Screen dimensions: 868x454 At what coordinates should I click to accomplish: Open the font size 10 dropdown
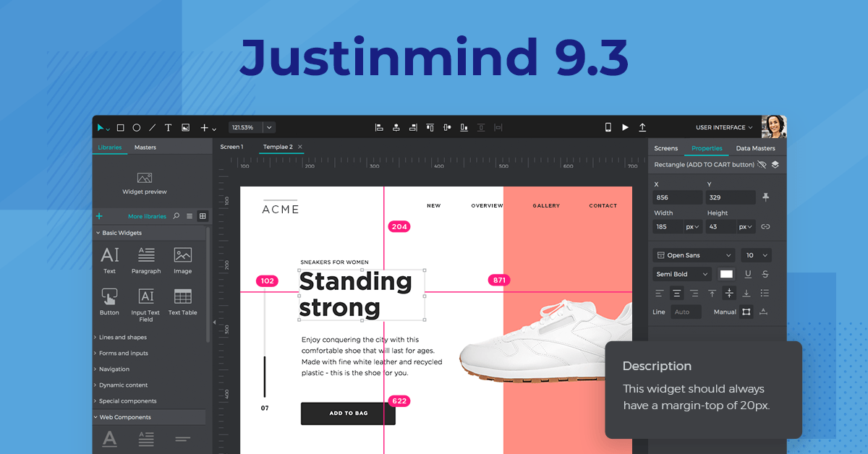(x=756, y=255)
